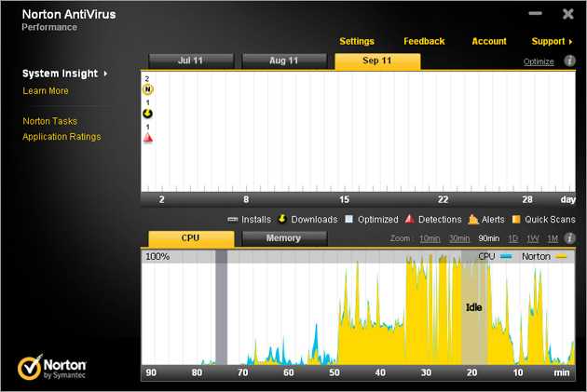This screenshot has height=392, width=587.
Task: Click the Optimize link
Action: tap(539, 61)
